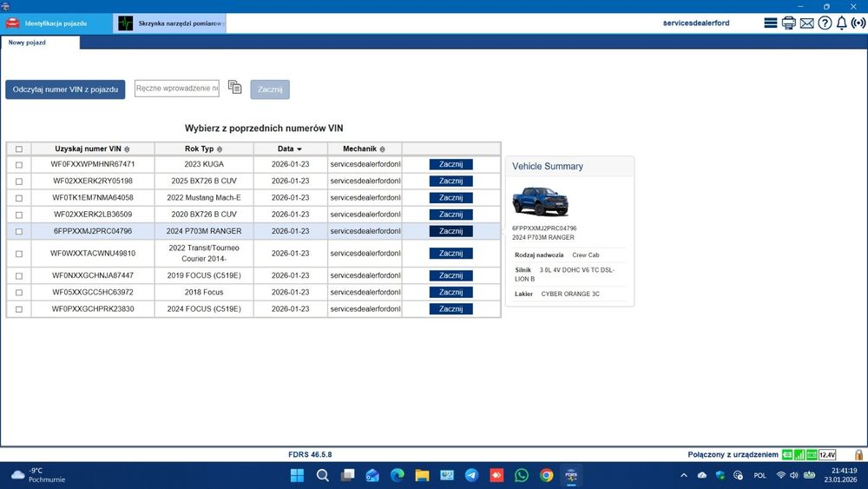Open the weather widget showing -9°C
This screenshot has width=868, height=489.
(x=39, y=475)
